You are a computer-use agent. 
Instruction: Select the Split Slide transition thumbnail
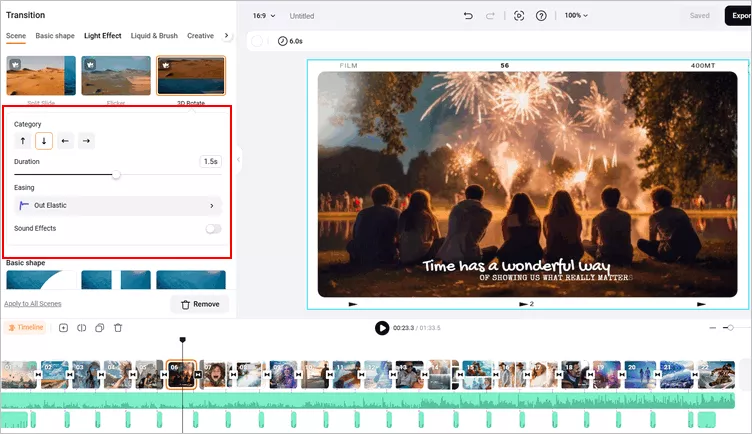coord(41,76)
